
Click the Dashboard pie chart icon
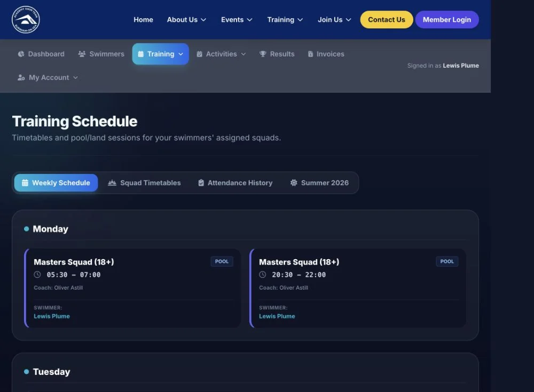coord(21,54)
